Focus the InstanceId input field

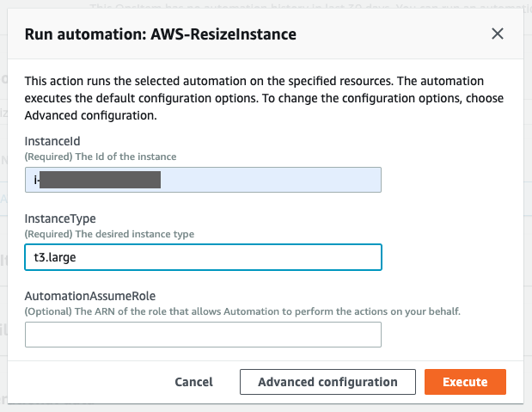click(x=203, y=180)
